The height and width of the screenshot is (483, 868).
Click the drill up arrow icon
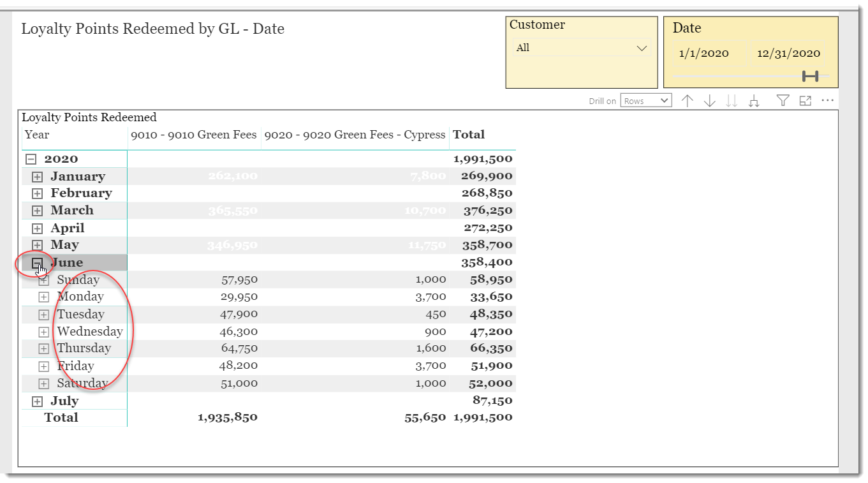pos(687,101)
